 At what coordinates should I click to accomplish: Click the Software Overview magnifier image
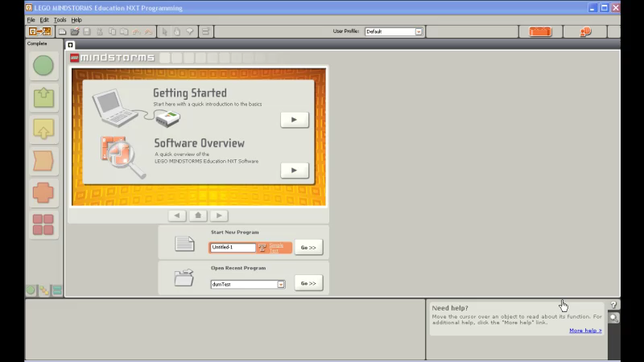click(x=123, y=158)
